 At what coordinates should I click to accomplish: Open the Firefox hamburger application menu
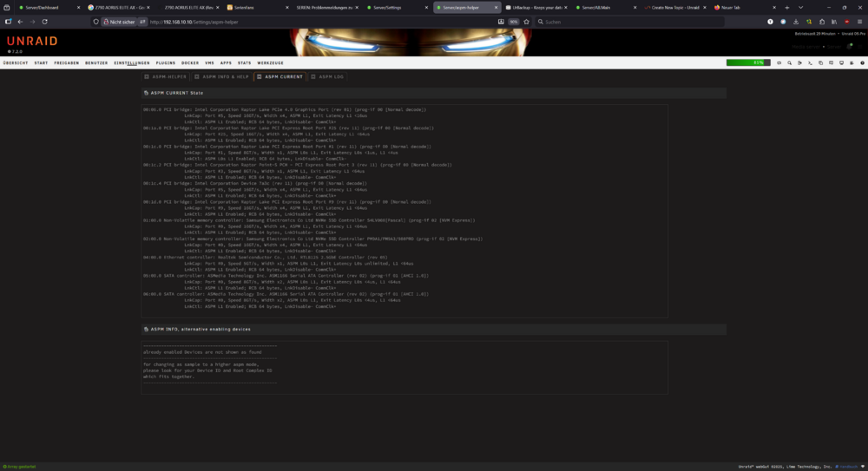coord(859,22)
